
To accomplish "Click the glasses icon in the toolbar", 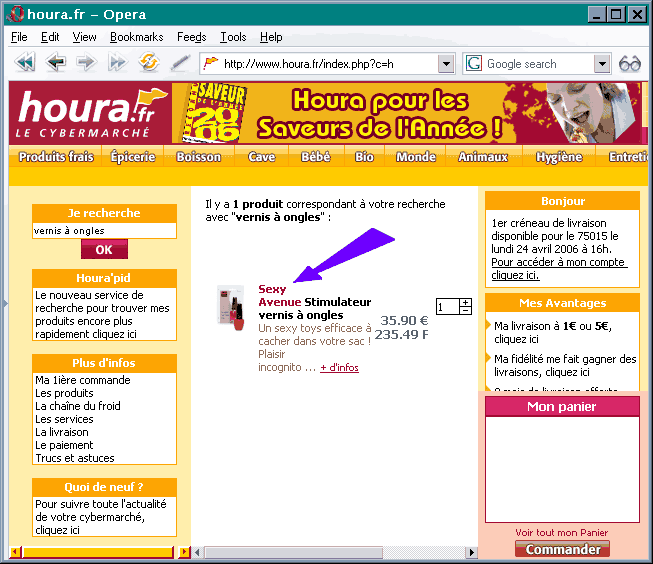I will pos(629,64).
